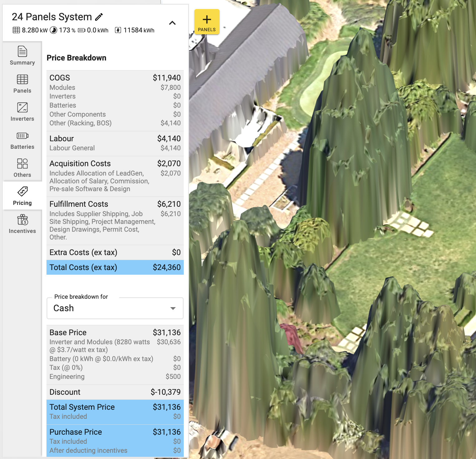Click the Extra Costs (ex tax) row
This screenshot has width=476, height=459.
click(x=115, y=252)
